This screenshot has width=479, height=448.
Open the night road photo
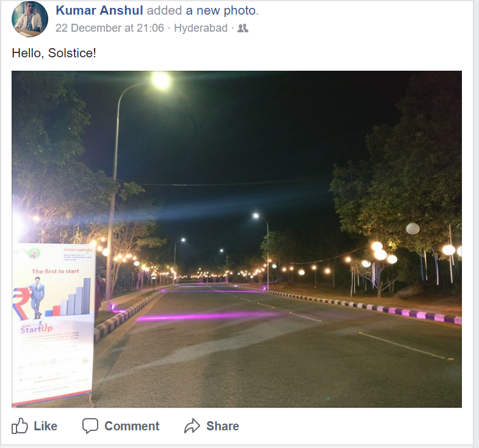point(237,239)
